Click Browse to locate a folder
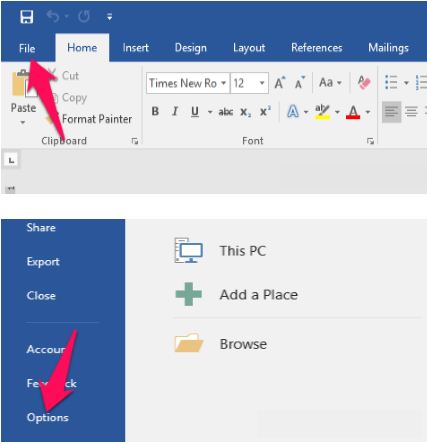 pos(243,344)
